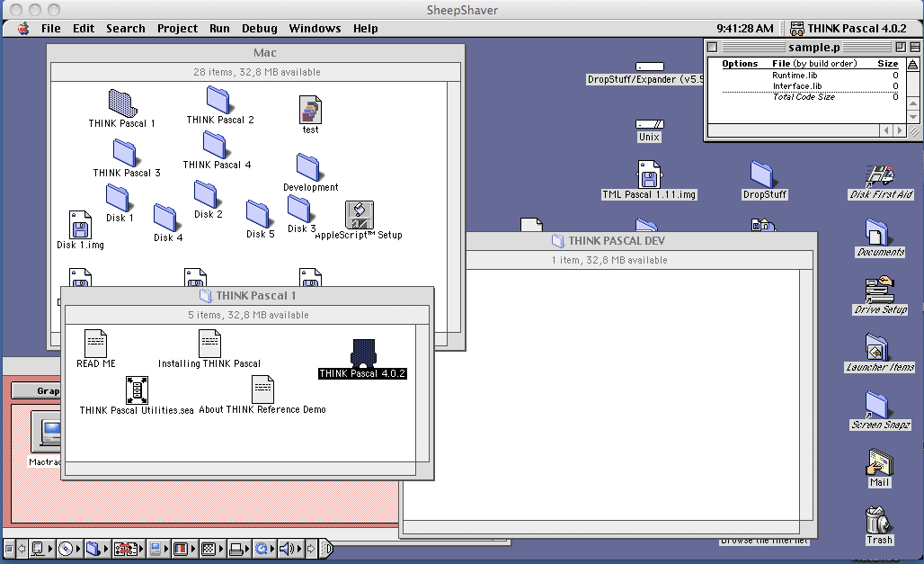Open the Installing THINK Pascal document

(209, 343)
